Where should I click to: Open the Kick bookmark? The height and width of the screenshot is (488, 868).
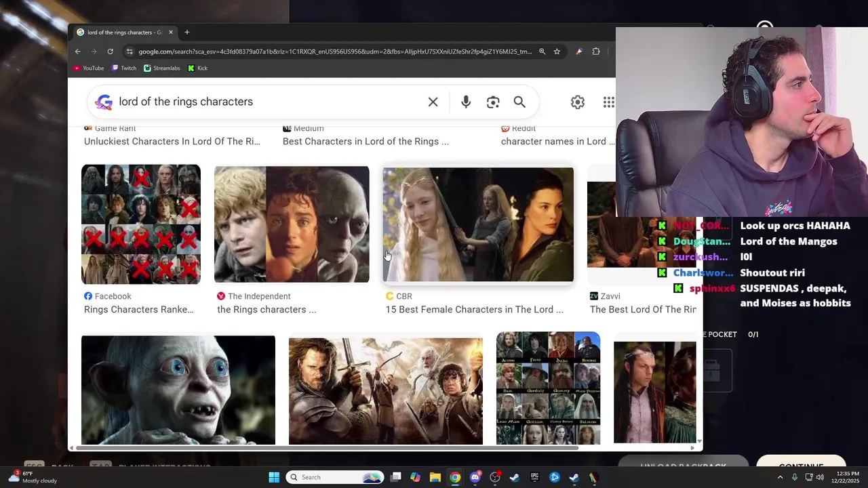click(x=198, y=68)
